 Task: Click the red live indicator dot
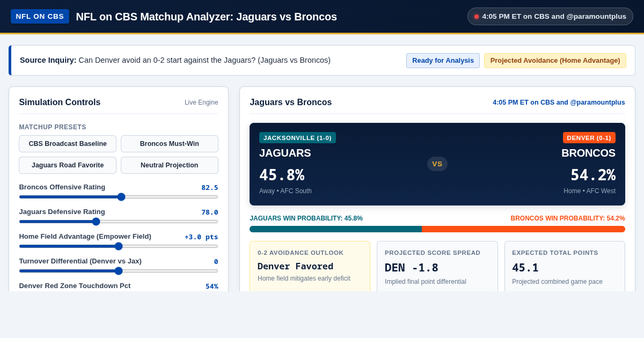477,17
